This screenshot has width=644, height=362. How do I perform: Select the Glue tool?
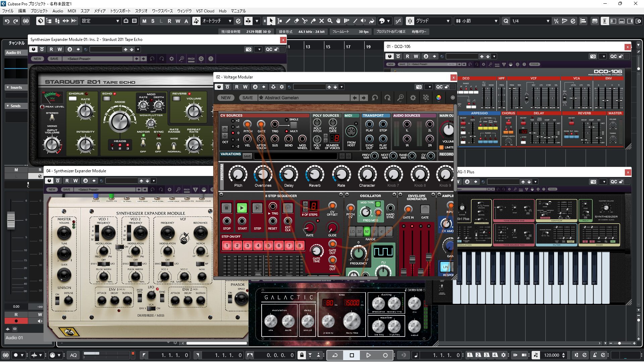click(313, 21)
